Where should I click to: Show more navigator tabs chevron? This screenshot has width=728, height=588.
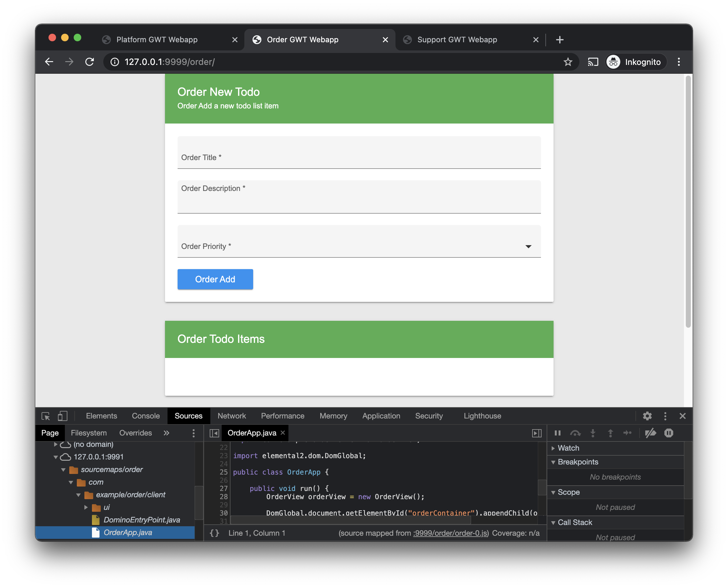tap(166, 433)
